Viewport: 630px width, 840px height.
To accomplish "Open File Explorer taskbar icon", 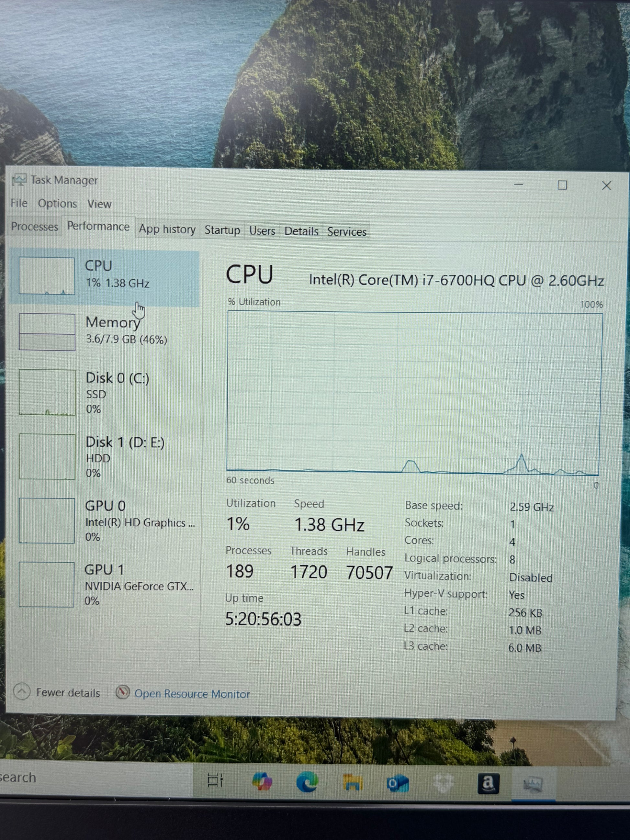I will [x=352, y=783].
